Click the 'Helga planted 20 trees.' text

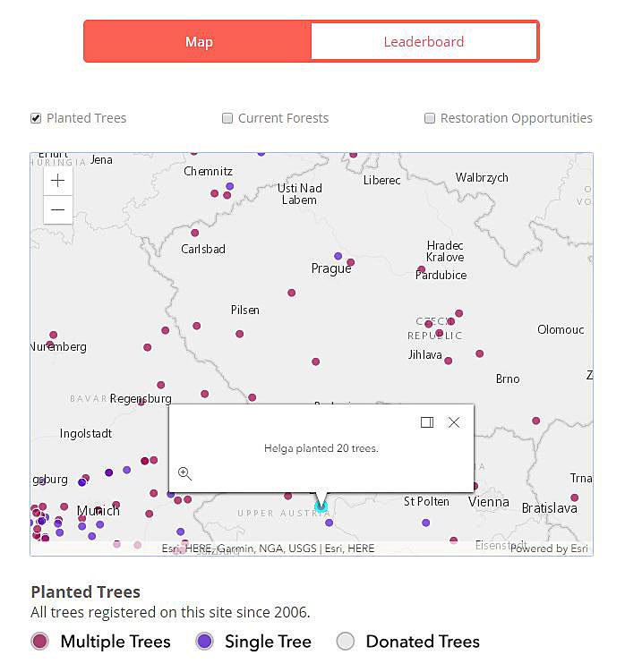coord(321,448)
